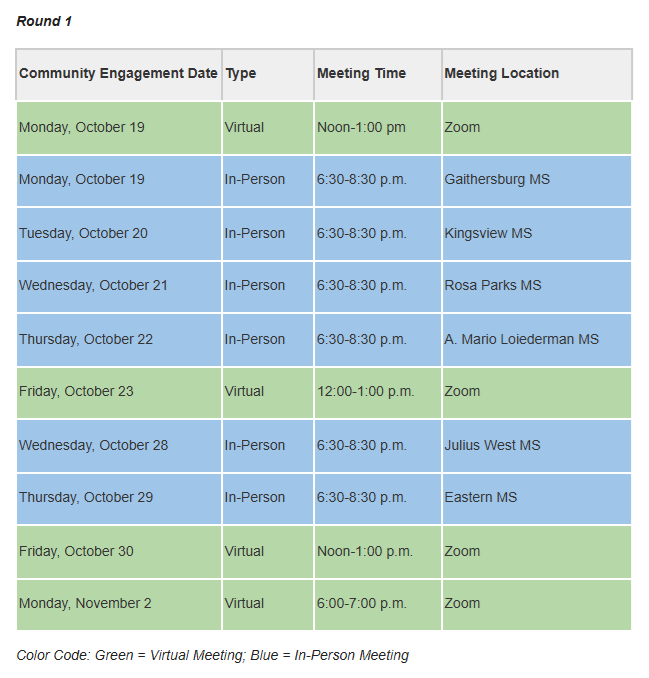Click the A. Mario Loiederman MS cell
Viewport: 649px width, 678px height.
click(537, 340)
